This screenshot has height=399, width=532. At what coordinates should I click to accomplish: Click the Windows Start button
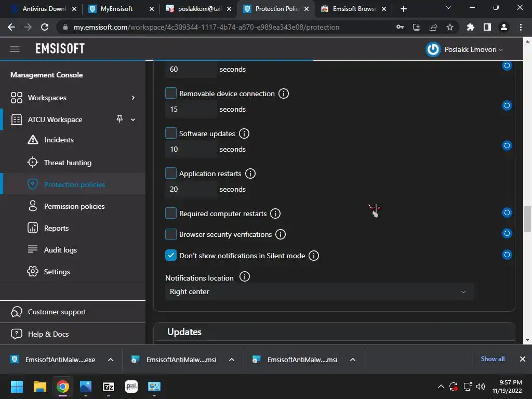17,387
